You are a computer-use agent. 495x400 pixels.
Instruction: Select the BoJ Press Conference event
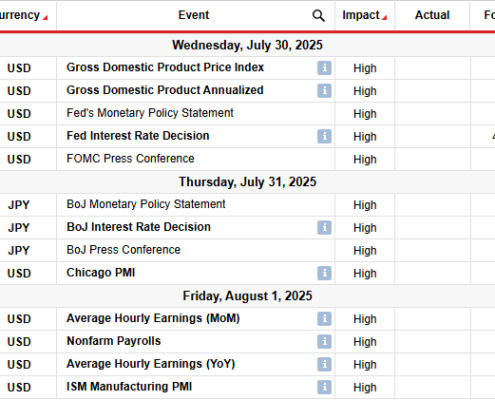point(123,250)
